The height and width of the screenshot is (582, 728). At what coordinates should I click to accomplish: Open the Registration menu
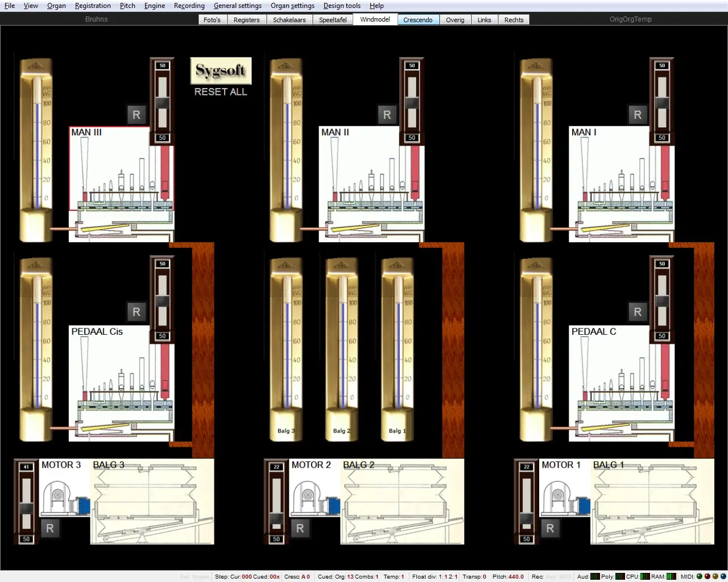pyautogui.click(x=93, y=6)
